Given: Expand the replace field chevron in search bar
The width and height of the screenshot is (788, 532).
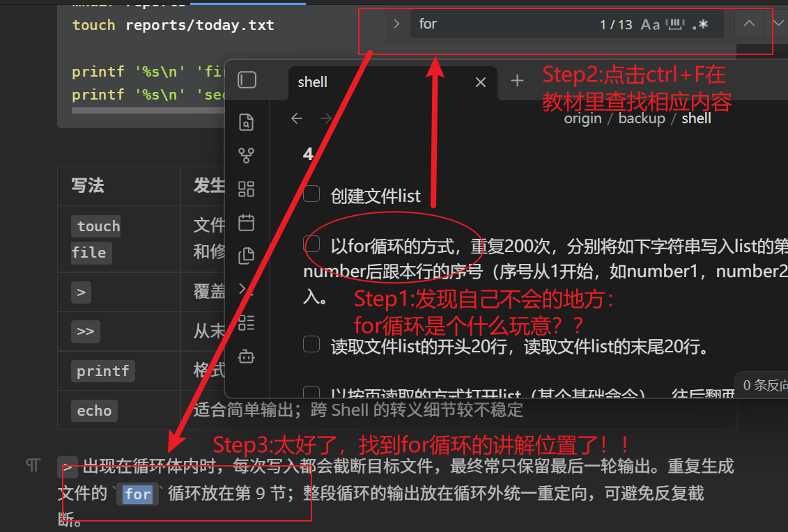Looking at the screenshot, I should (396, 24).
